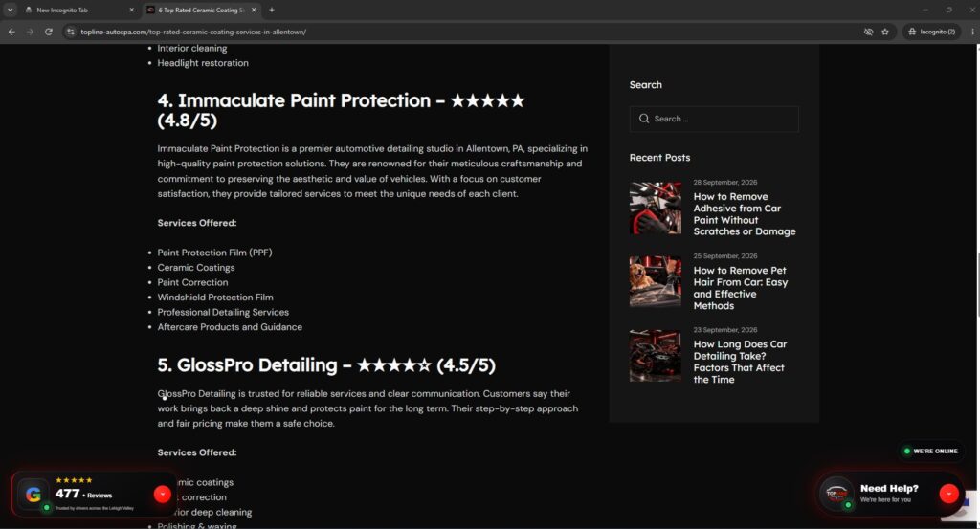Minimize the Chrome window
This screenshot has height=529, width=980.
pyautogui.click(x=925, y=10)
